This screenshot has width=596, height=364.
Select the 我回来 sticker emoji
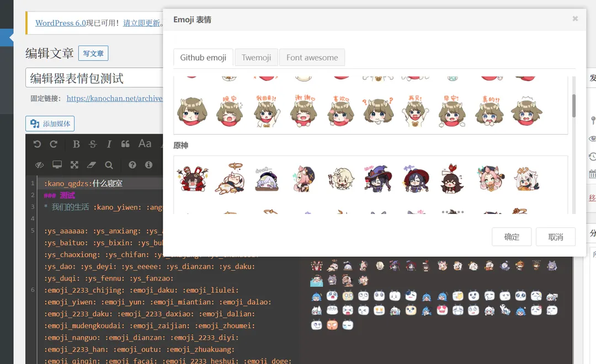click(x=267, y=111)
